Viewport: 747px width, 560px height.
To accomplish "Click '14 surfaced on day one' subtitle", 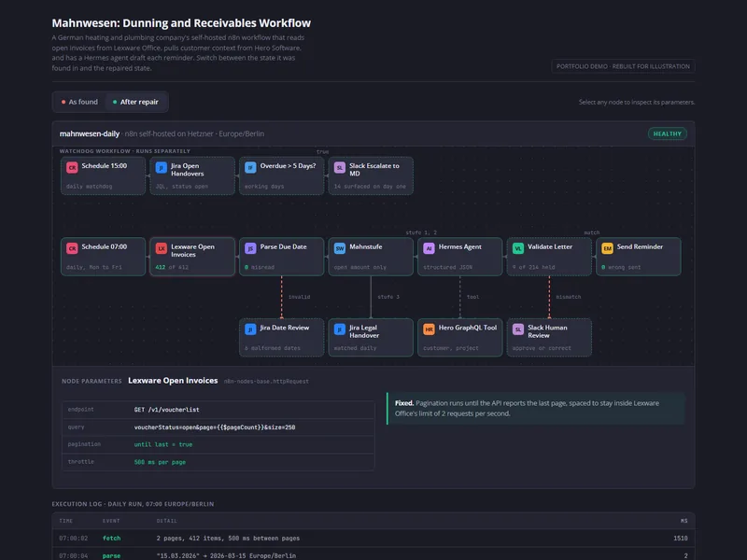I will click(370, 186).
